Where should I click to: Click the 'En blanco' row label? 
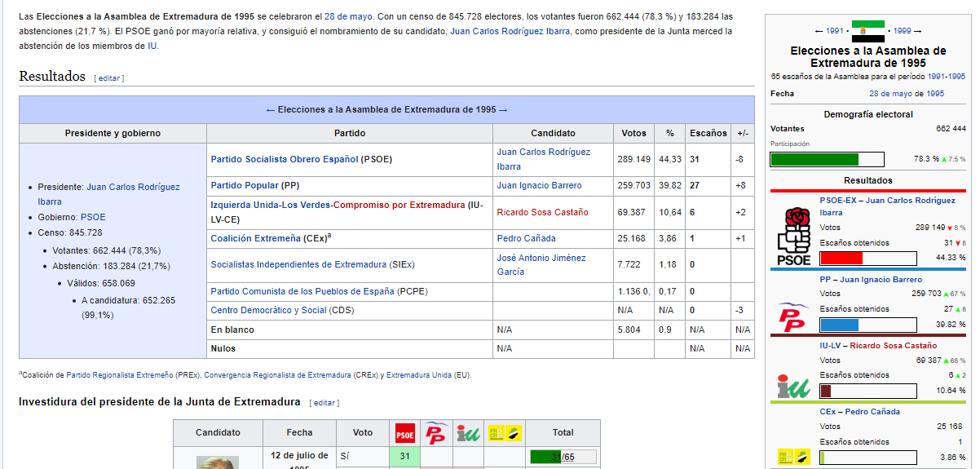232,330
